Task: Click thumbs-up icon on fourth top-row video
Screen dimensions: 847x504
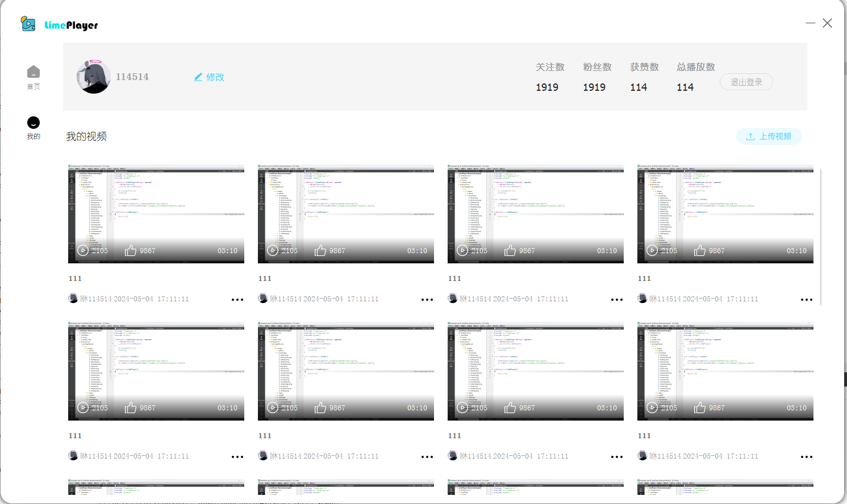Action: (700, 250)
